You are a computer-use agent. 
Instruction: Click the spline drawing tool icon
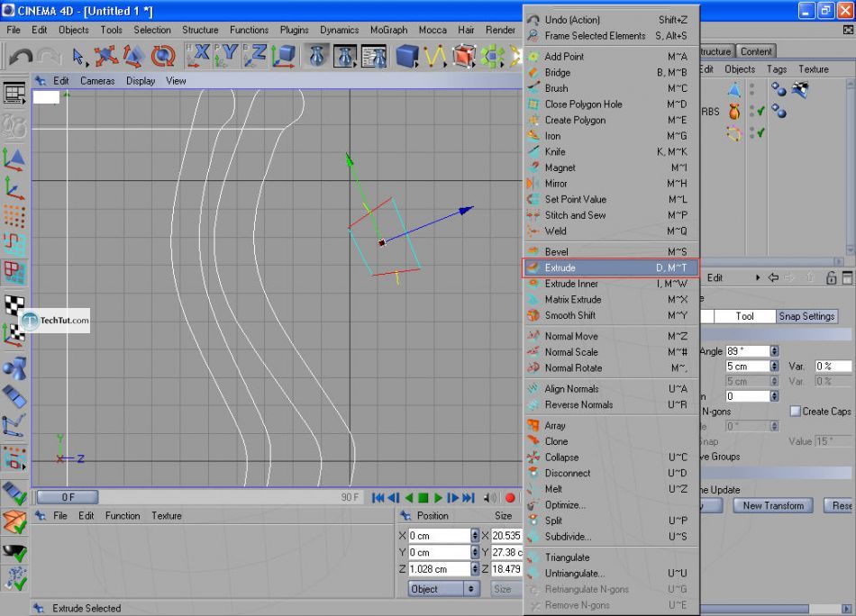[435, 56]
